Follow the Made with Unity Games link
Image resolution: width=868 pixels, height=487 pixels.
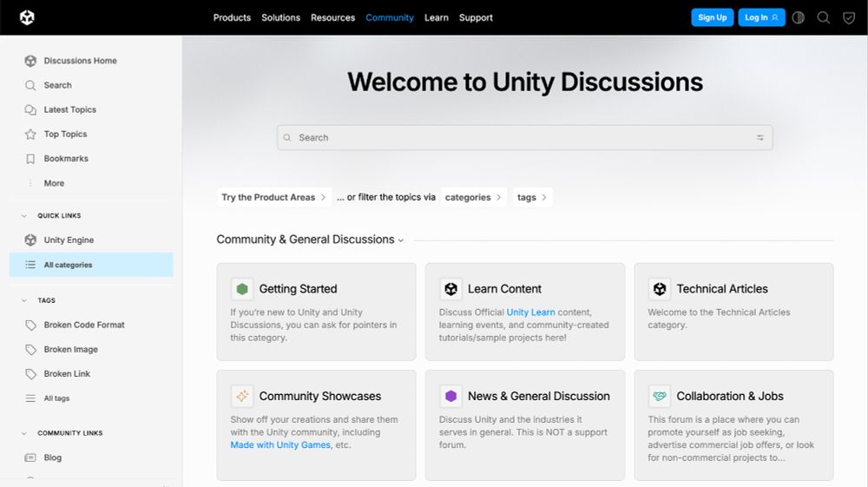(280, 445)
